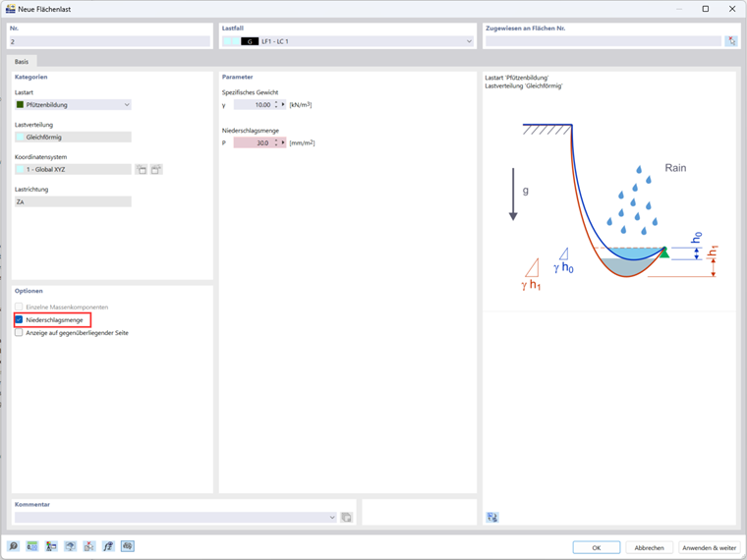This screenshot has width=747, height=560.
Task: Toggle Anzeige auf gegenüberliegender Seite checkbox
Action: pyautogui.click(x=19, y=332)
